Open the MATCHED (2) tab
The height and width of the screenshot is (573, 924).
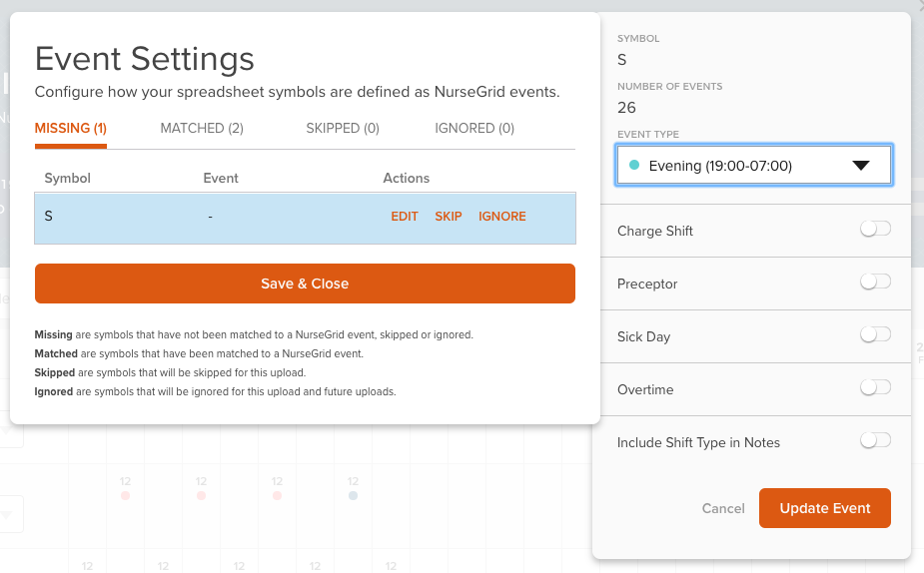tap(202, 129)
